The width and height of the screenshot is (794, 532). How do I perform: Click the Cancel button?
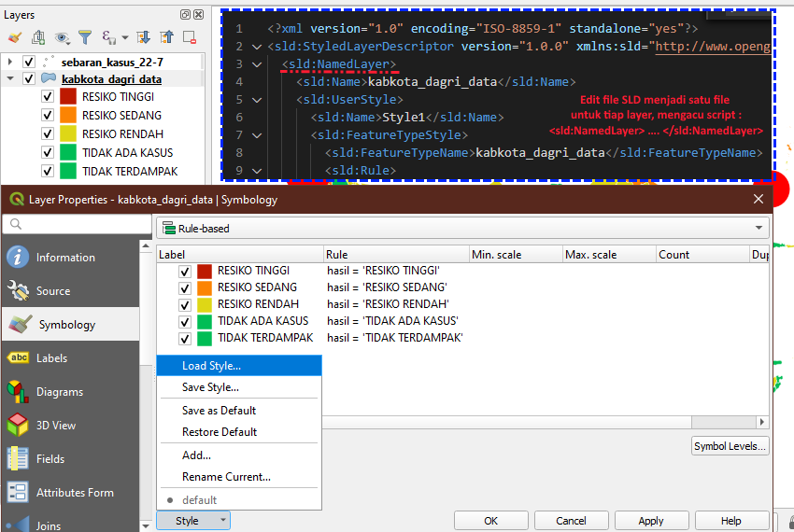click(571, 521)
